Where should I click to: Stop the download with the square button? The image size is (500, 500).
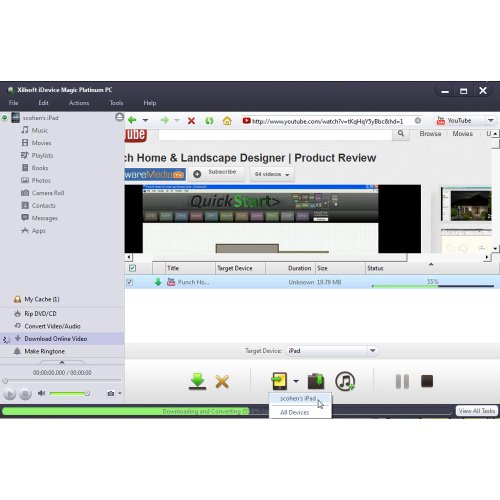coord(427,381)
